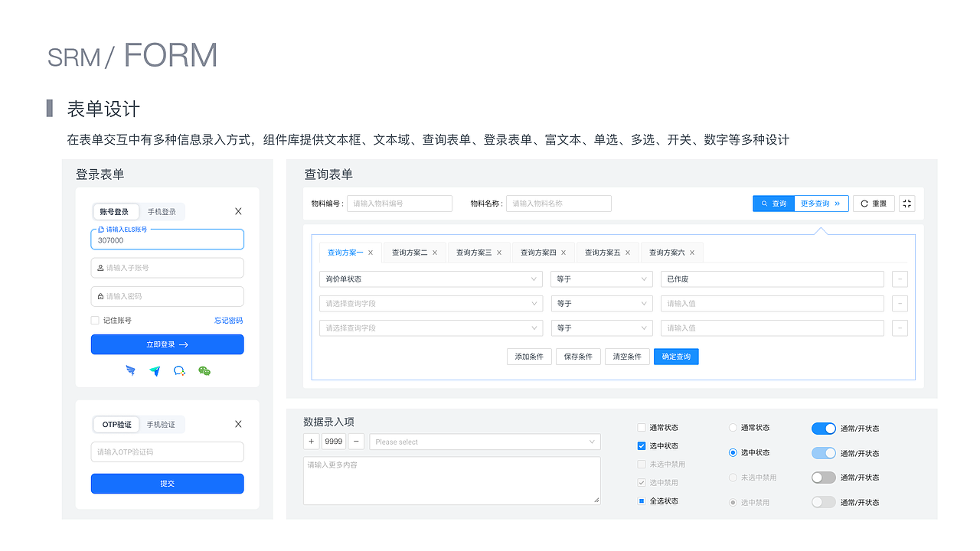980x551 pixels.
Task: Close the 查询方案一 tab with its × icon
Action: pyautogui.click(x=370, y=252)
